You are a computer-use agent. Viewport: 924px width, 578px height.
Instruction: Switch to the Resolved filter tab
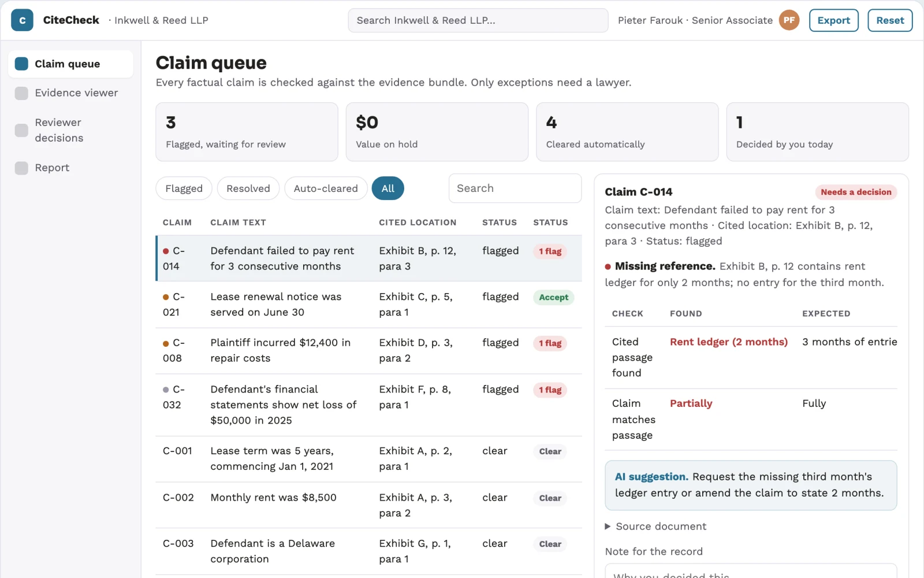248,188
